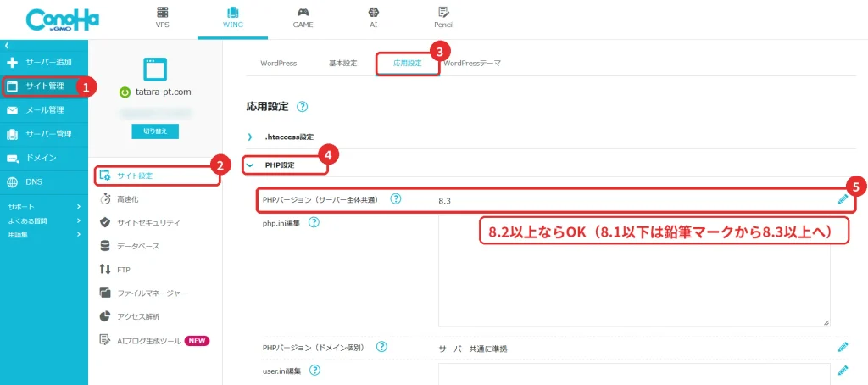Open サイト管理 in the sidebar
The image size is (868, 385).
(x=44, y=86)
